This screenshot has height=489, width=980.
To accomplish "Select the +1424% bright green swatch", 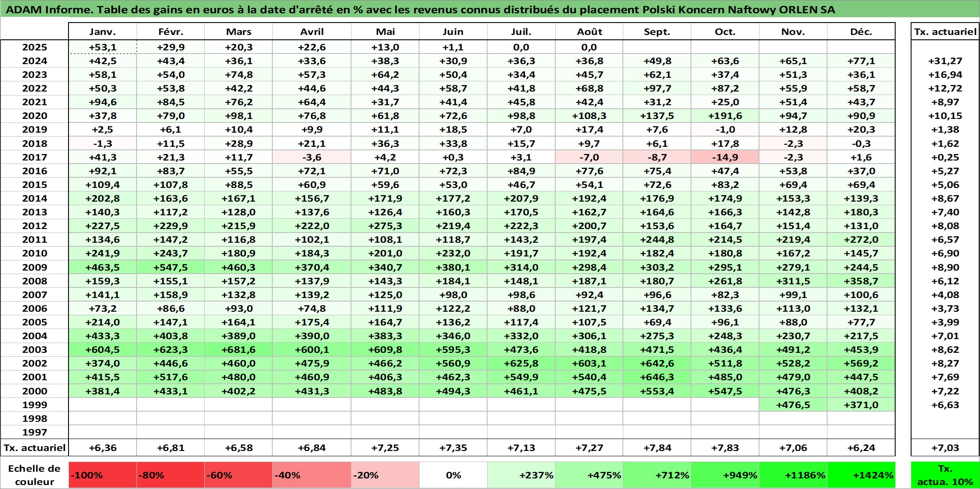I will (x=861, y=475).
